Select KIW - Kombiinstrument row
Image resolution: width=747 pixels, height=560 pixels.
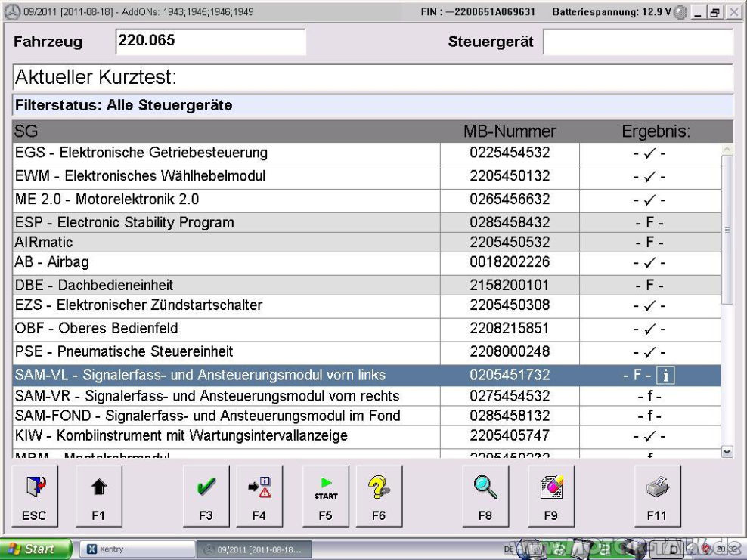(x=367, y=437)
